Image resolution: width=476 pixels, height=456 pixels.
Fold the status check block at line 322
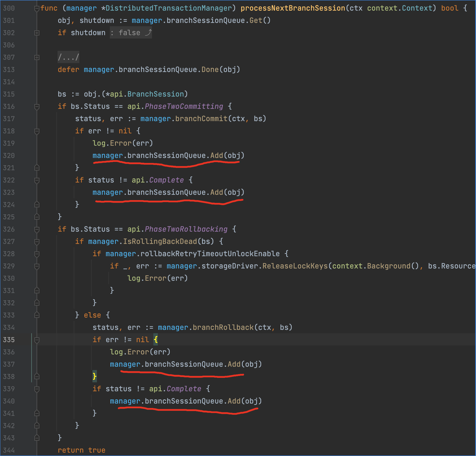(37, 180)
